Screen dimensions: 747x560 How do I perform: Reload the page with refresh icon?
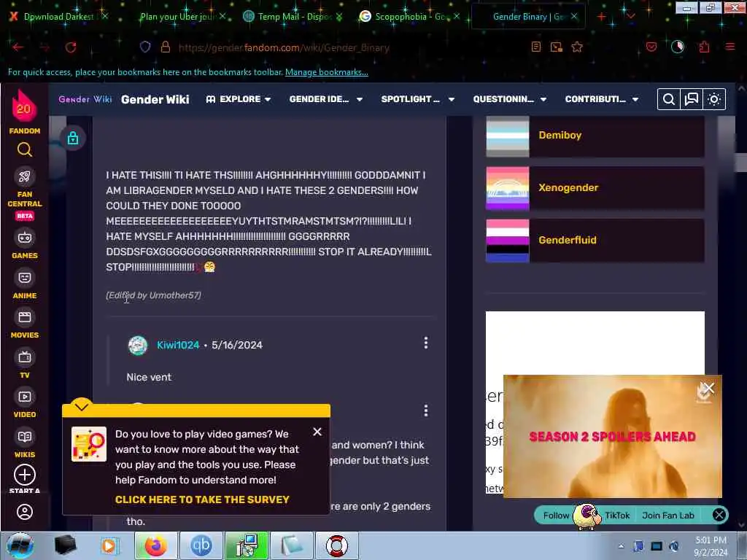pyautogui.click(x=71, y=47)
